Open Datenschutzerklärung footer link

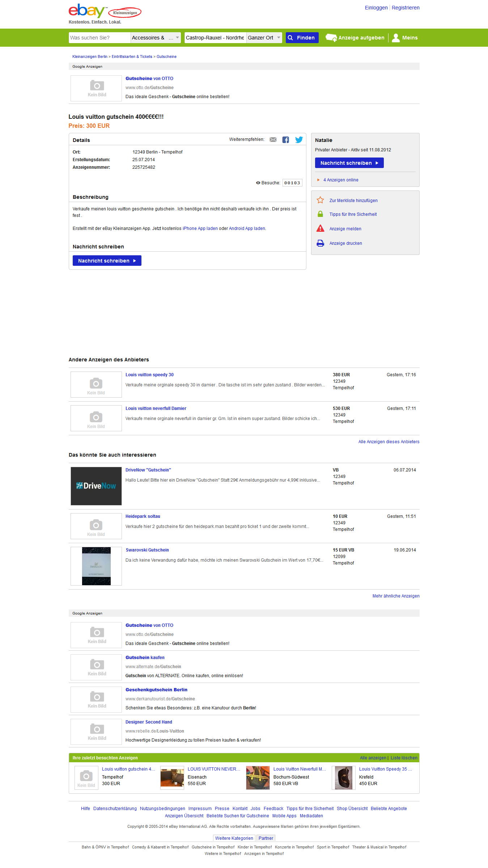pos(115,809)
